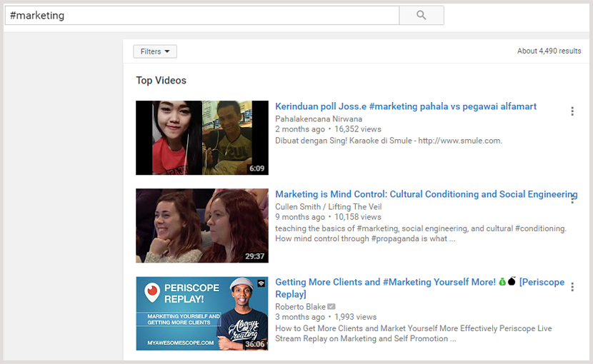
Task: Open the Kerinduan poll Joss.e video title
Action: click(x=405, y=106)
